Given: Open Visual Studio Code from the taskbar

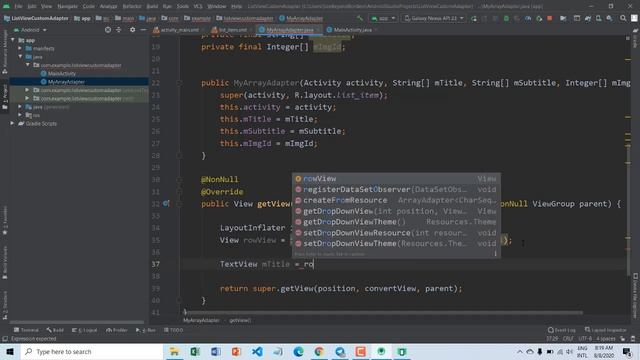Looking at the screenshot, I should (257, 351).
